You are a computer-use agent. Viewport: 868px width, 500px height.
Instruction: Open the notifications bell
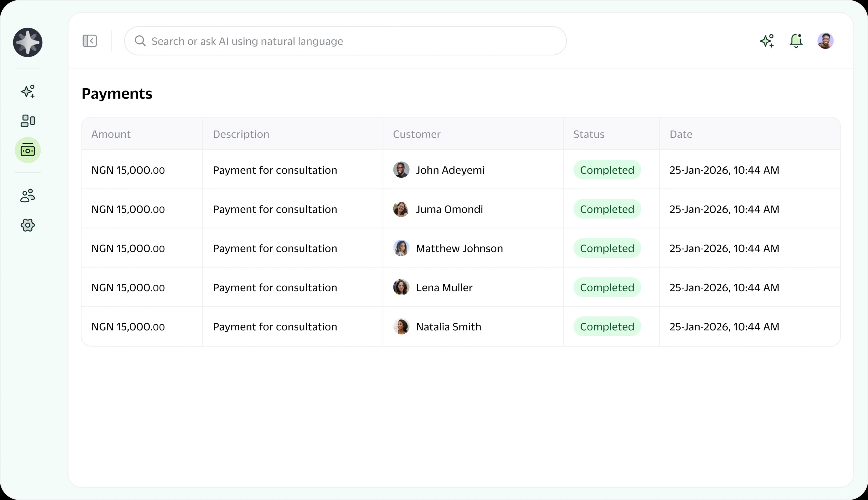(796, 41)
